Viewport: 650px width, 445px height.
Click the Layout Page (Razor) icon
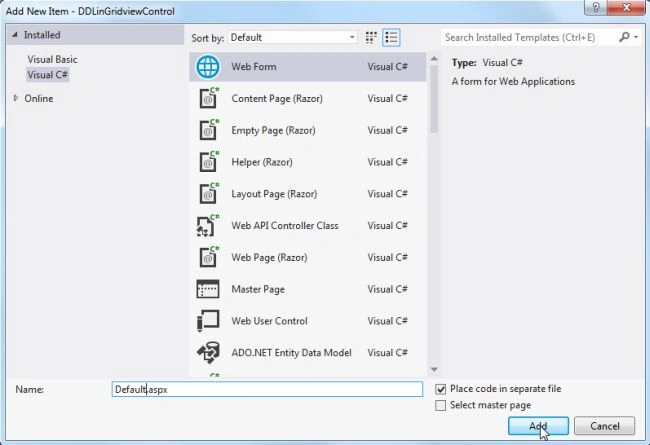click(209, 193)
